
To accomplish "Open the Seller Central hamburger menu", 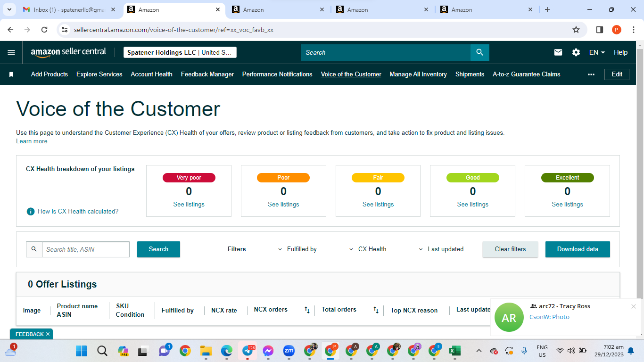I will [x=11, y=52].
